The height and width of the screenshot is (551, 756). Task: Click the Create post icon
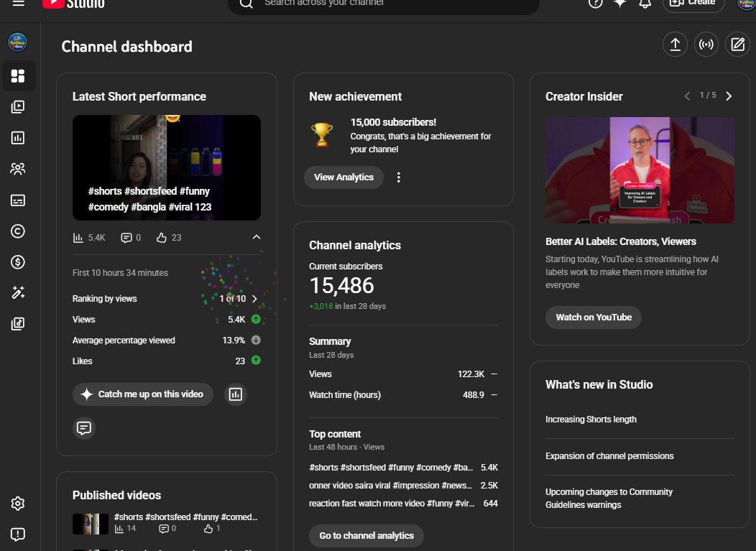pyautogui.click(x=738, y=45)
